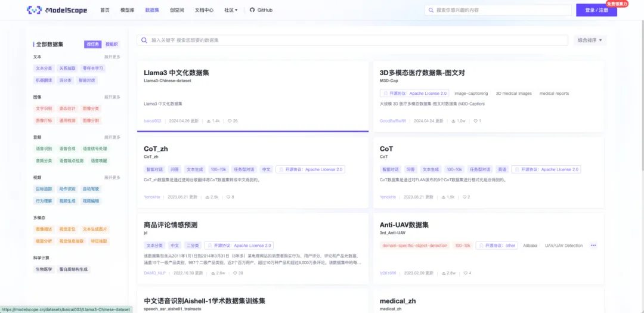
Task: Filter by the 文本分类 tag in the sidebar
Action: (44, 68)
